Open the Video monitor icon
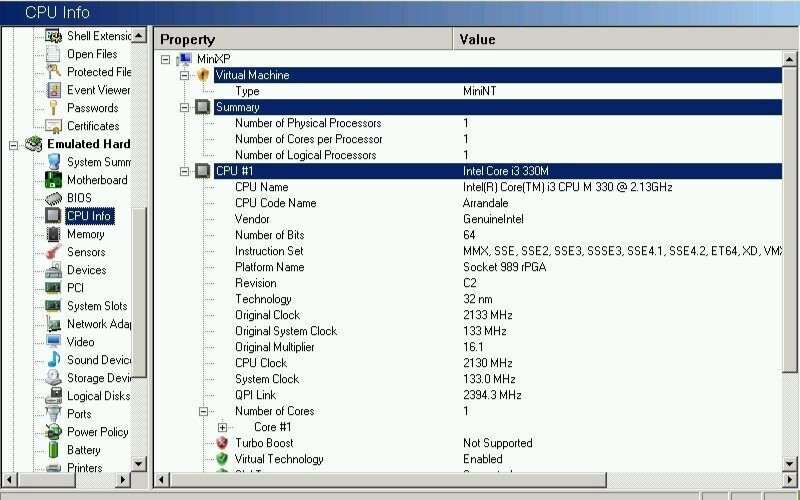This screenshot has width=800, height=500. [53, 341]
